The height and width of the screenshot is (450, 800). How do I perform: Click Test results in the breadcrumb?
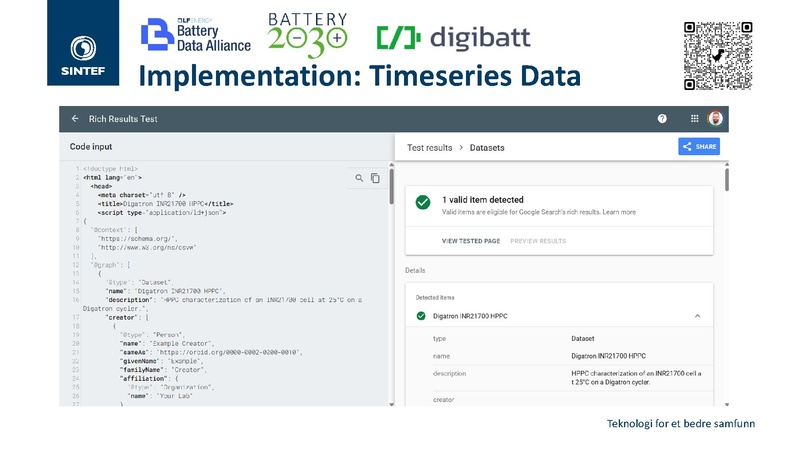point(430,147)
